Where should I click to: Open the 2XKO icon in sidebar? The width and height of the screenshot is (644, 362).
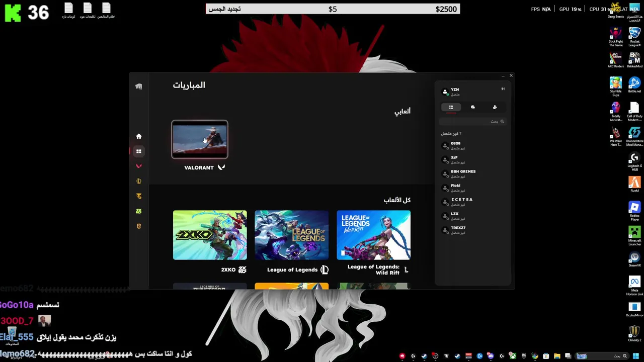click(x=139, y=211)
